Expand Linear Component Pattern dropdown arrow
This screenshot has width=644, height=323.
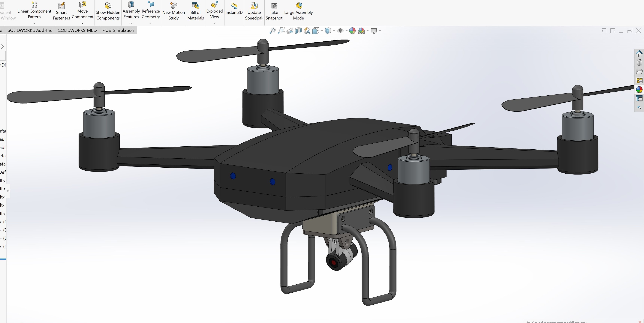(x=34, y=23)
